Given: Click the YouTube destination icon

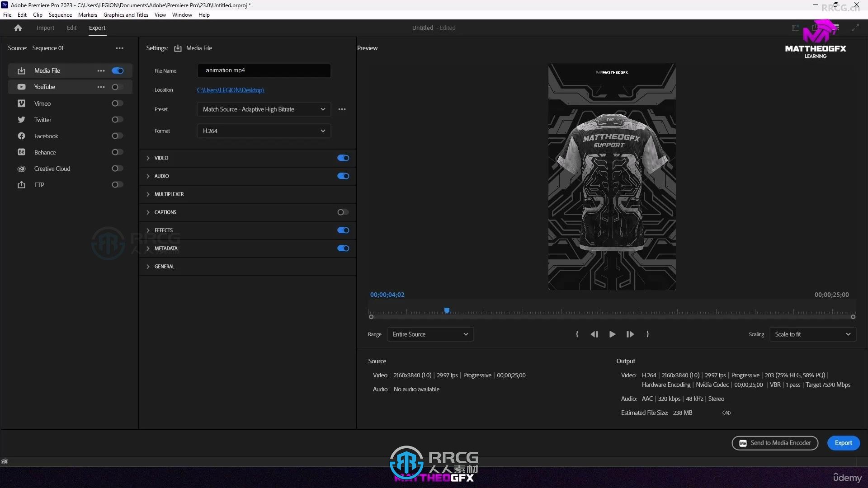Looking at the screenshot, I should click(21, 86).
